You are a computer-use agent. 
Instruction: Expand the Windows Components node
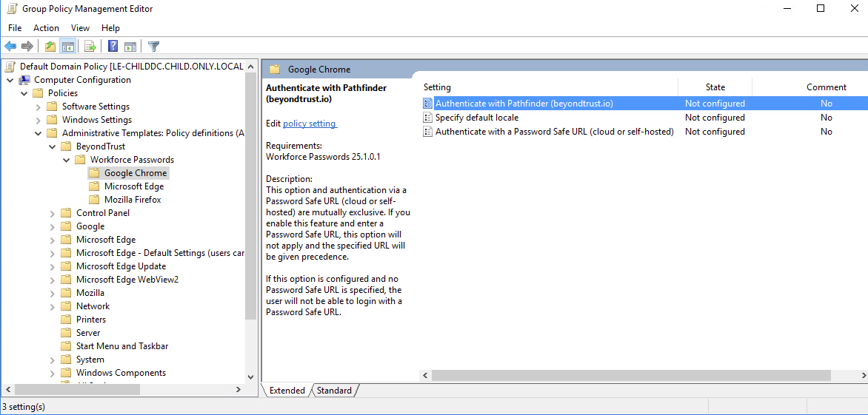pyautogui.click(x=52, y=372)
